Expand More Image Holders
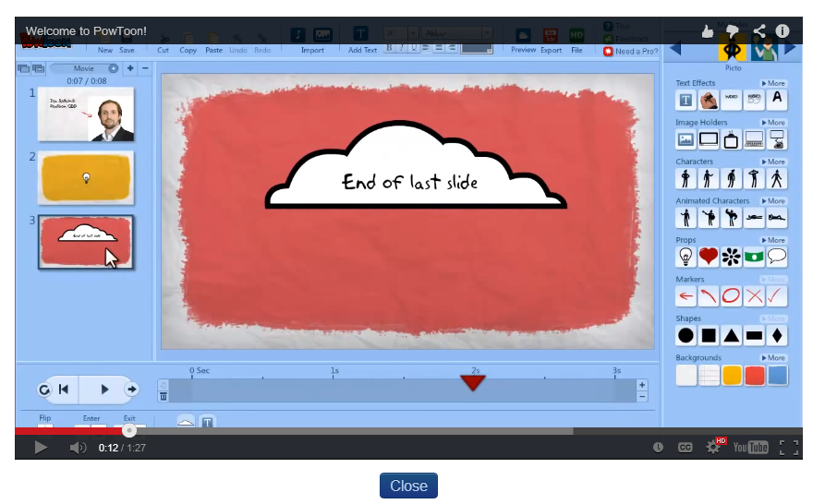Image resolution: width=813 pixels, height=504 pixels. point(773,122)
